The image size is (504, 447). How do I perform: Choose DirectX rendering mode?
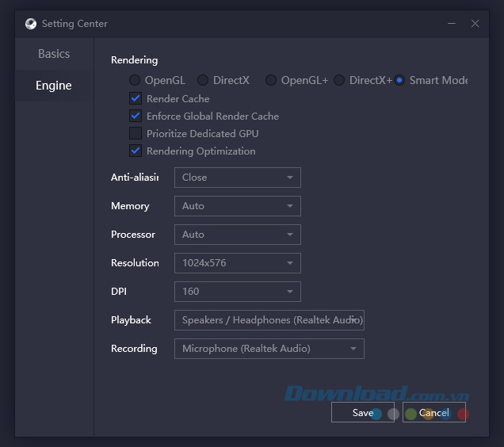click(x=203, y=80)
